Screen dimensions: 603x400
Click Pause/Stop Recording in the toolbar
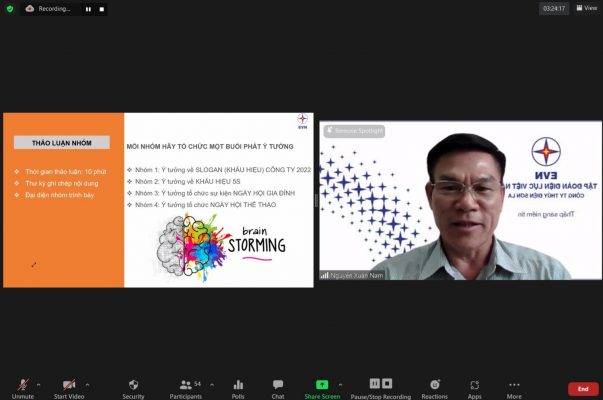pyautogui.click(x=381, y=387)
